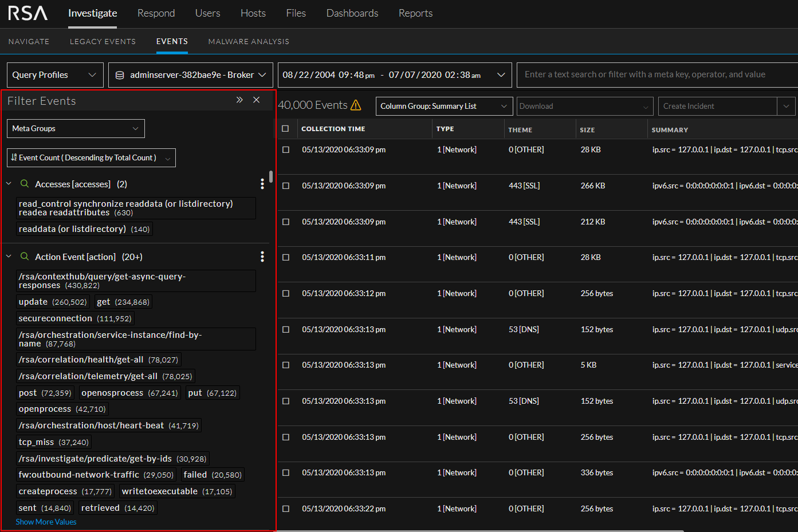Switch to the Malware Analysis tab
Screen dimensions: 798x532
point(248,41)
